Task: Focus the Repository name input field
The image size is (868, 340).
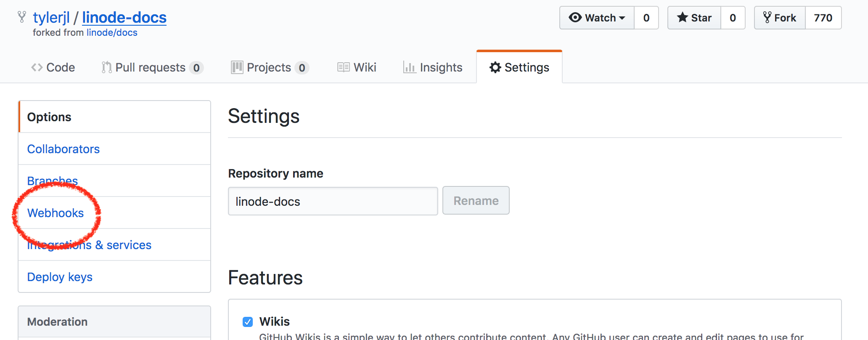Action: [333, 201]
